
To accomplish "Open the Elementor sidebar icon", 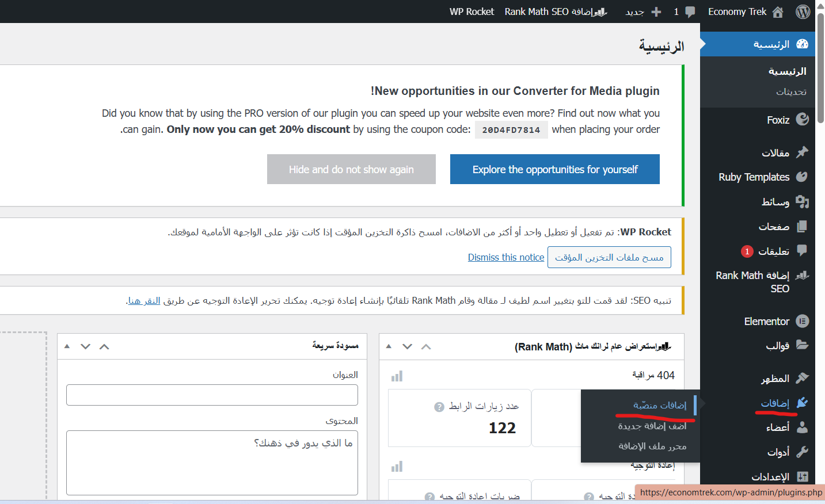I will pyautogui.click(x=802, y=321).
